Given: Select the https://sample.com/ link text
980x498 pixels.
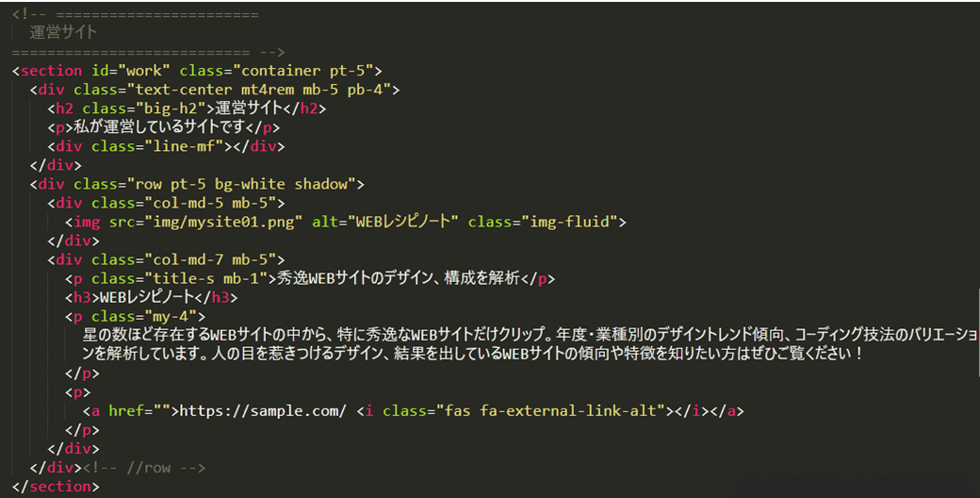Looking at the screenshot, I should pyautogui.click(x=263, y=411).
